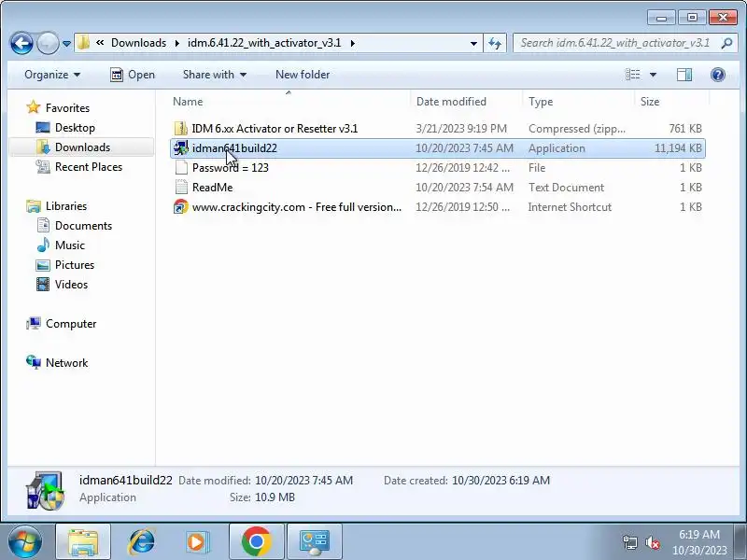Select IDM 6.xx Activator or Resetter v3.1 file
This screenshot has width=747, height=560.
(x=275, y=129)
